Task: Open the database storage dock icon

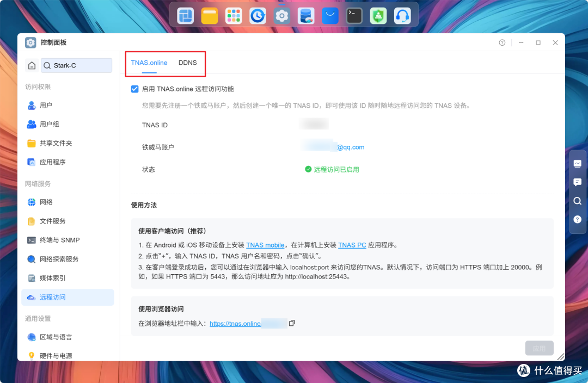Action: (306, 16)
